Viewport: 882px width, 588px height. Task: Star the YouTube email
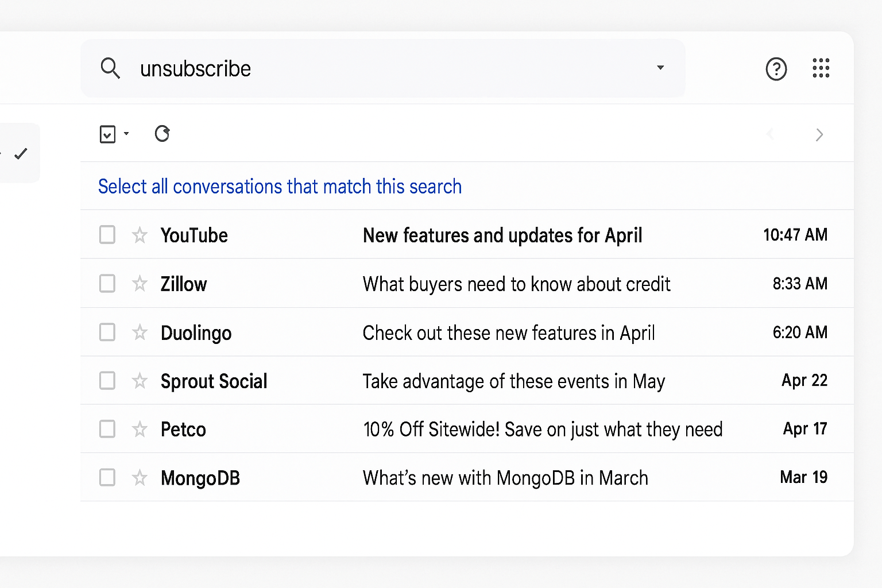point(140,235)
